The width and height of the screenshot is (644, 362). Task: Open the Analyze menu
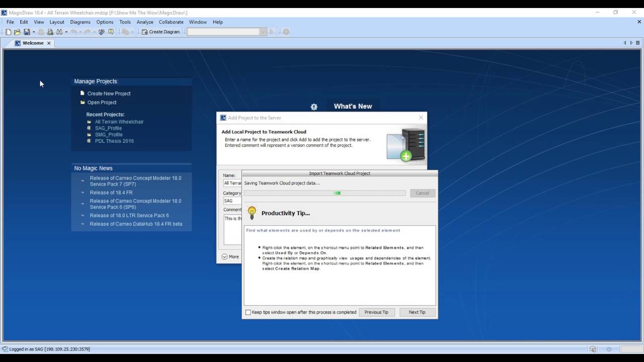pyautogui.click(x=145, y=22)
